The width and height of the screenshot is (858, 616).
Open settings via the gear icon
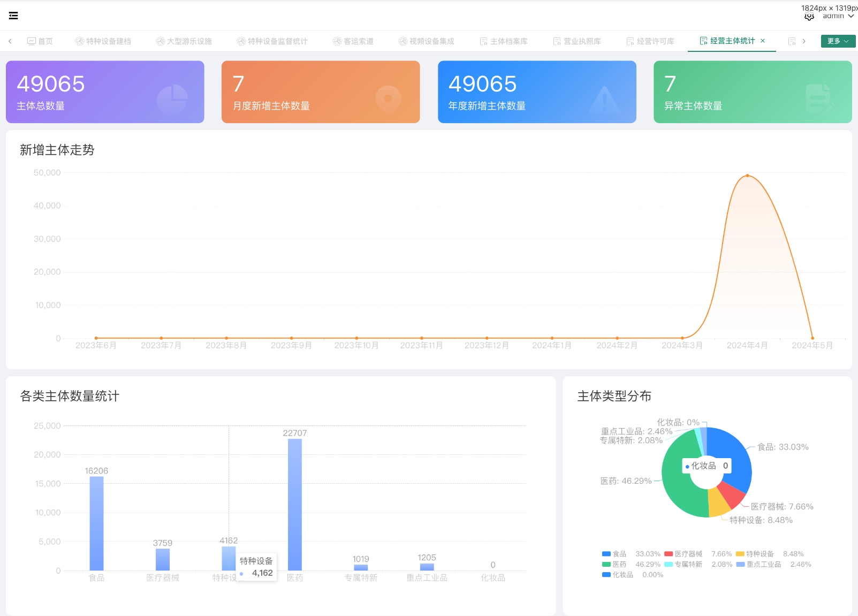(x=809, y=17)
